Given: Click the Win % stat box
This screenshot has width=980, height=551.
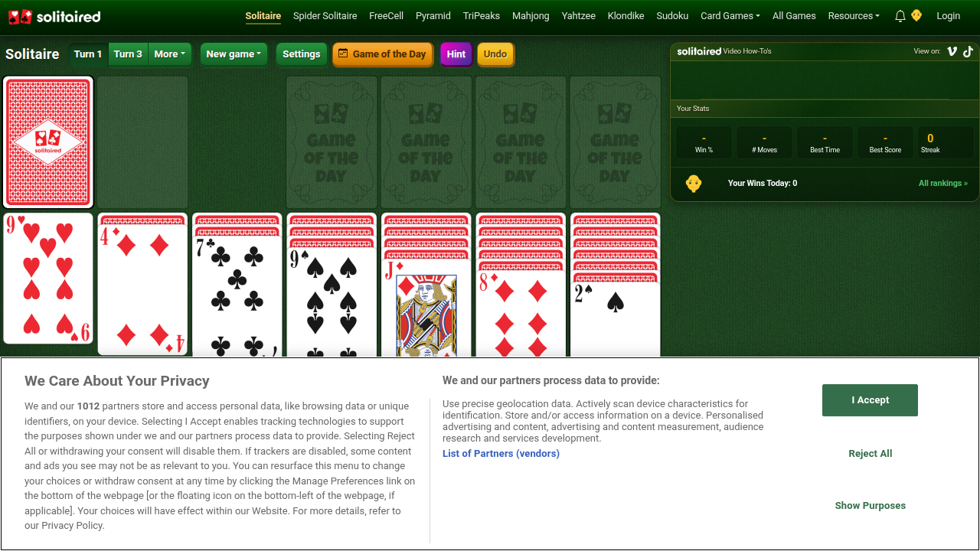Looking at the screenshot, I should (x=704, y=142).
